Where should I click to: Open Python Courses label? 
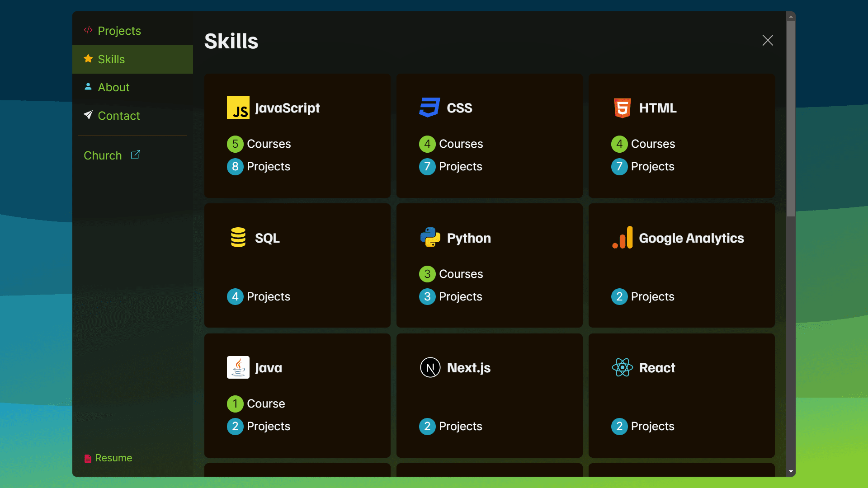pos(461,274)
